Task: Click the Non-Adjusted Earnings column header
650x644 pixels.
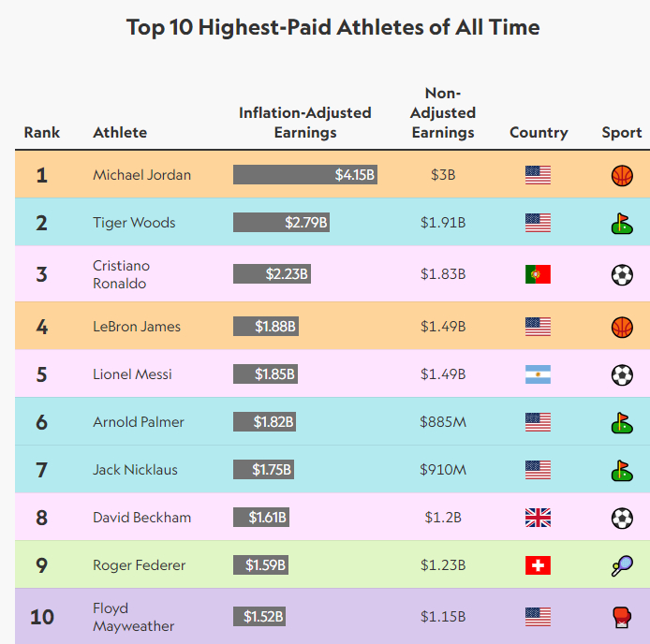Action: (443, 113)
